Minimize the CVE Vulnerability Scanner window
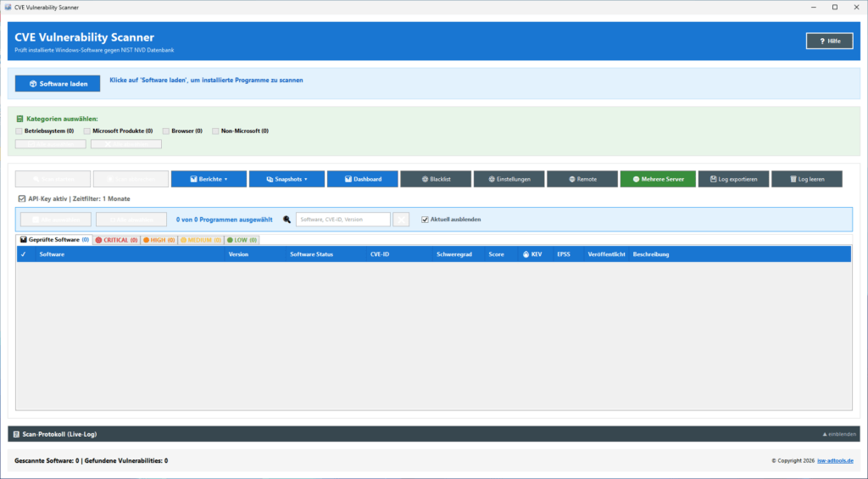The width and height of the screenshot is (868, 479). click(x=814, y=7)
